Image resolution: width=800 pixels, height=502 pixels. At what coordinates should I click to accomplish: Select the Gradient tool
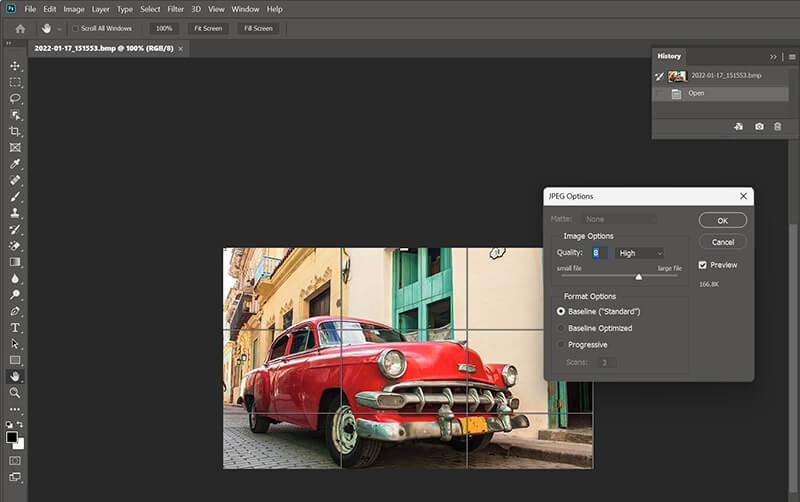[x=15, y=262]
